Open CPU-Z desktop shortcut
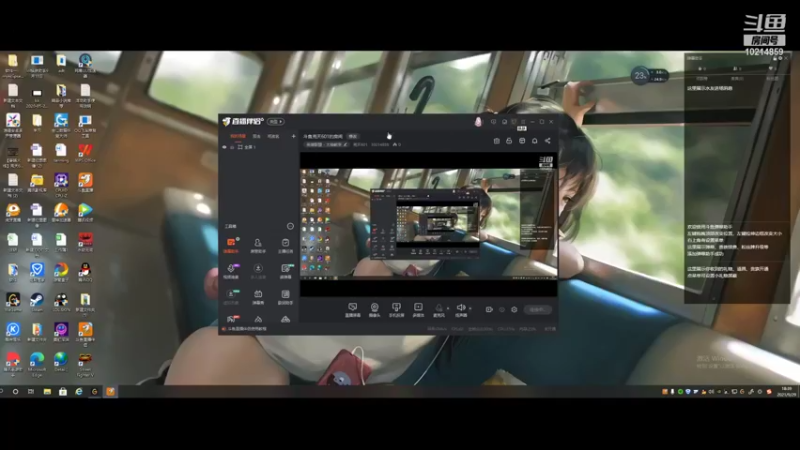 (x=61, y=183)
